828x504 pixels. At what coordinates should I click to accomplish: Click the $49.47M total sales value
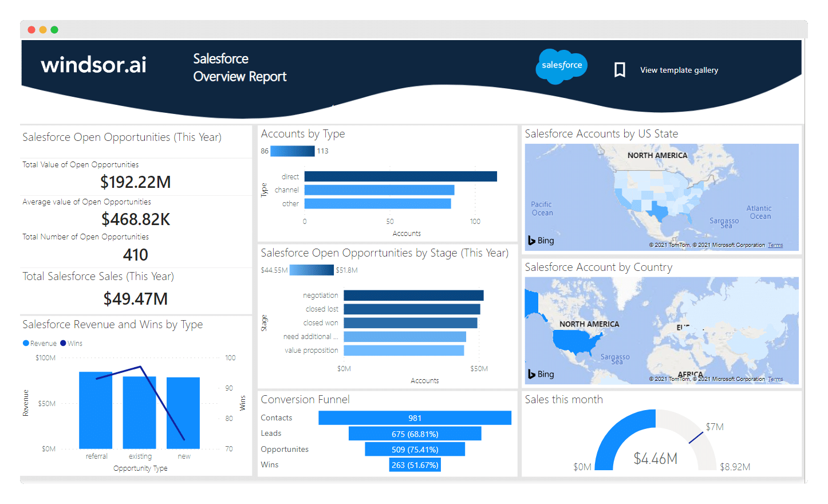coord(136,299)
